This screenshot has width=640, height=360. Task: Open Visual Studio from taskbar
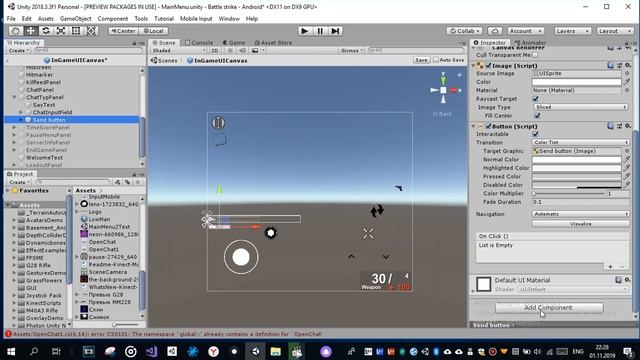(151, 351)
